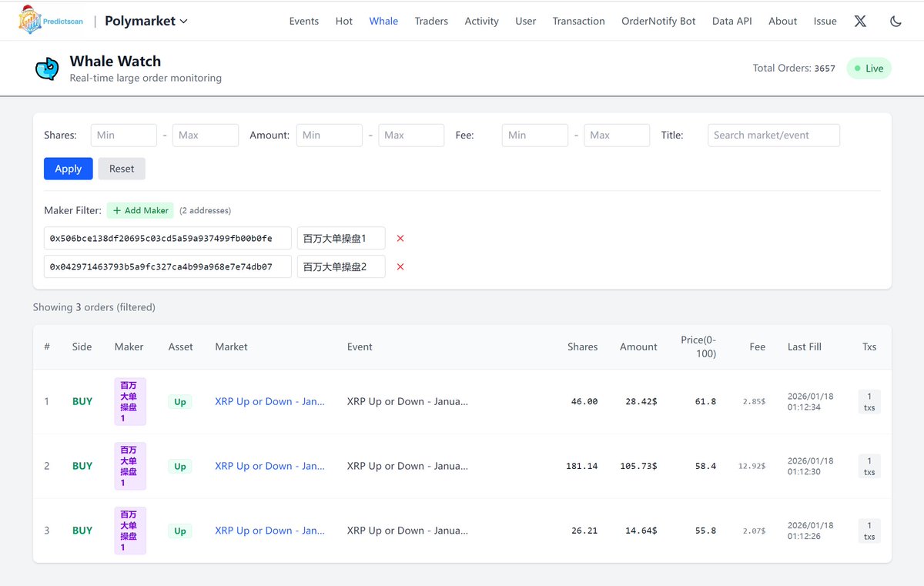Open the About page

[783, 21]
